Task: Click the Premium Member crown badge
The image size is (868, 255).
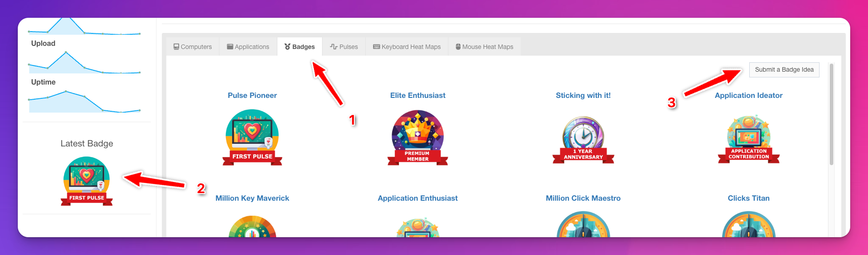Action: point(418,138)
